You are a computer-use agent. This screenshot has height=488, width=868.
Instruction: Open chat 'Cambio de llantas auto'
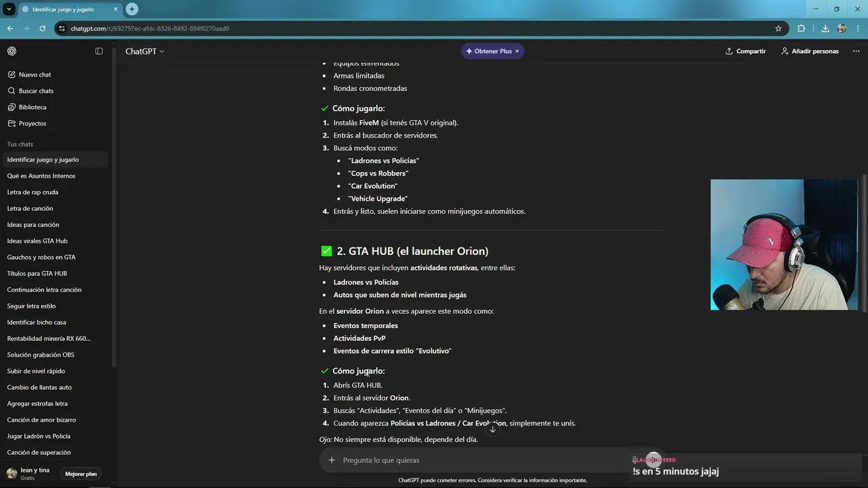54,388
